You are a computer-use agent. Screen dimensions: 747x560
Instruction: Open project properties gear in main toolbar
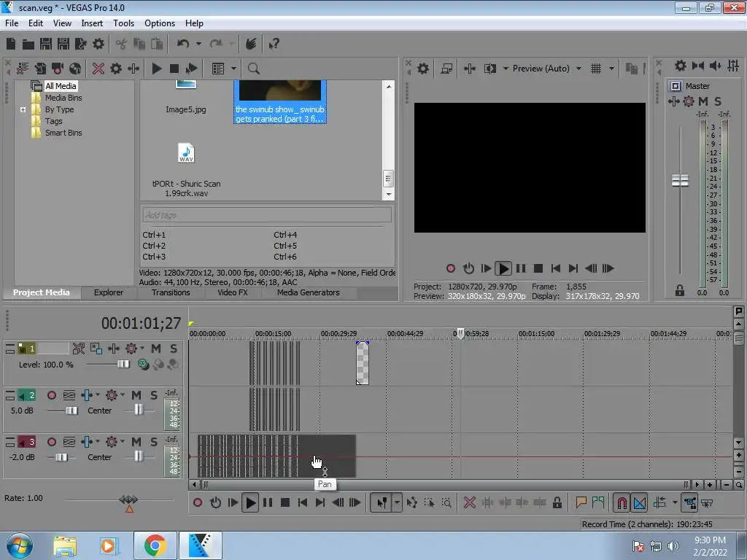[98, 44]
